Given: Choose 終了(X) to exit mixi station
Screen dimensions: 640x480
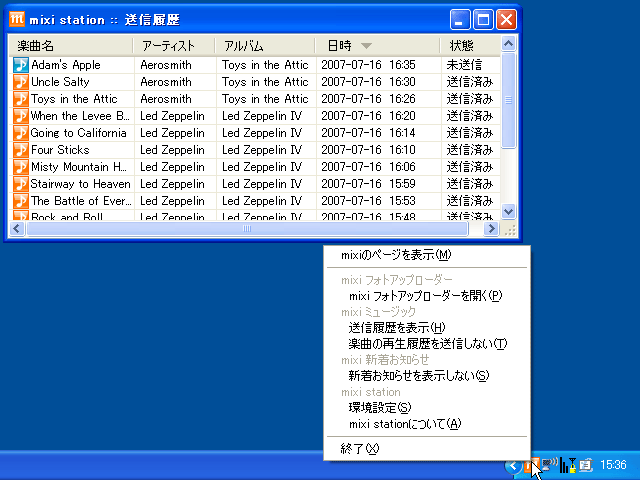Looking at the screenshot, I should 427,449.
